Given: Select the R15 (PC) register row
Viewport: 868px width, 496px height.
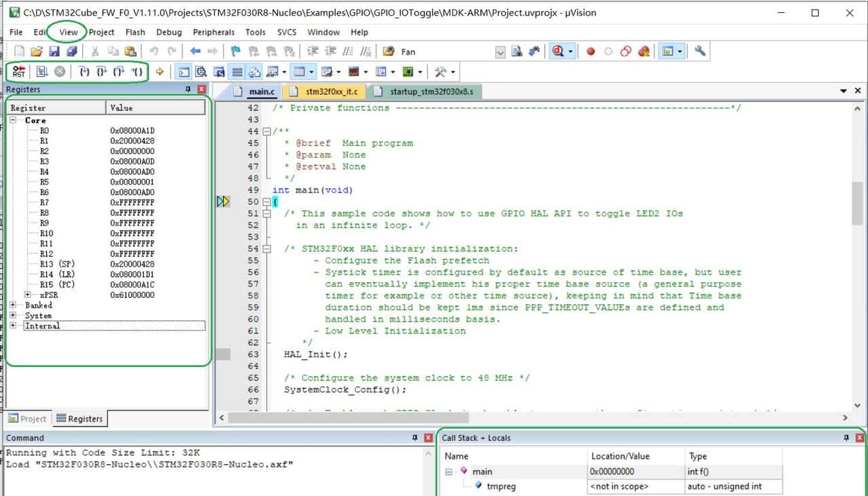Looking at the screenshot, I should (x=58, y=285).
